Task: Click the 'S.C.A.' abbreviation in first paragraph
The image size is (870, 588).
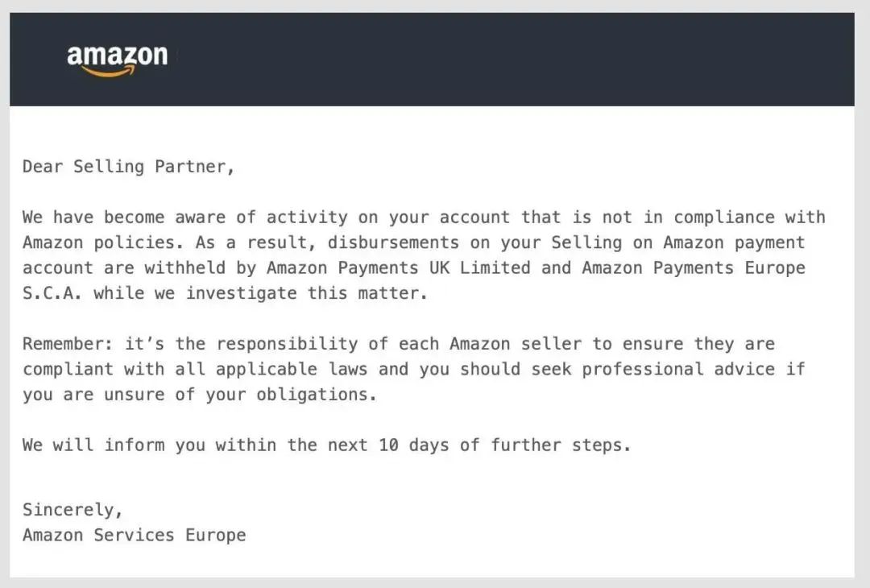Action: pos(52,293)
